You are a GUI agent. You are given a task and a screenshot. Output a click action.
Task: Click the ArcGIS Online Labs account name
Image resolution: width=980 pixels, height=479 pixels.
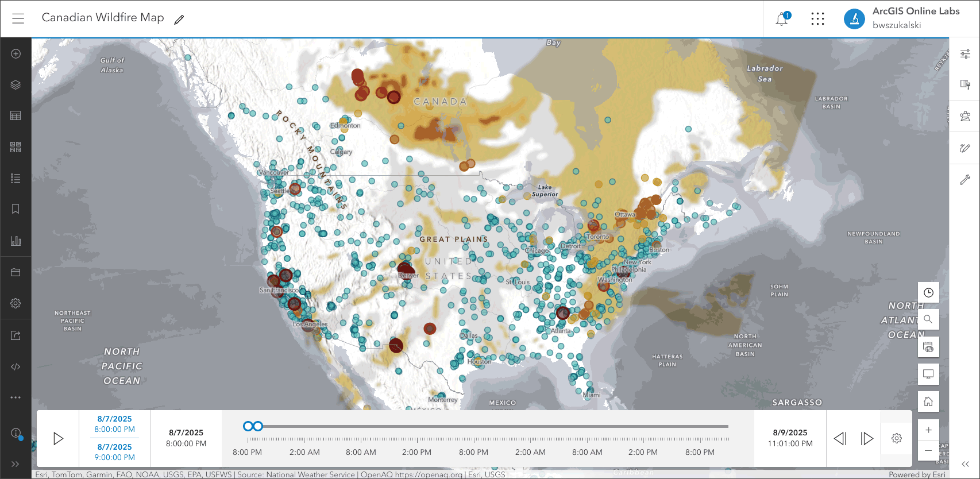916,11
